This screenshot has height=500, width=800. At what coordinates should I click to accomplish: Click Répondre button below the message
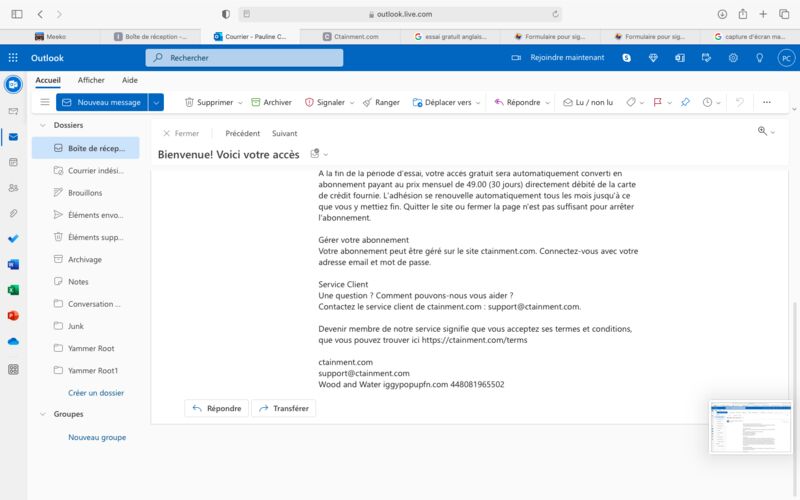pos(216,408)
